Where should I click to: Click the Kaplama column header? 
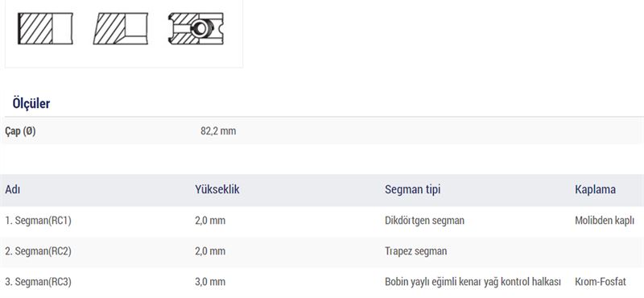(x=595, y=189)
